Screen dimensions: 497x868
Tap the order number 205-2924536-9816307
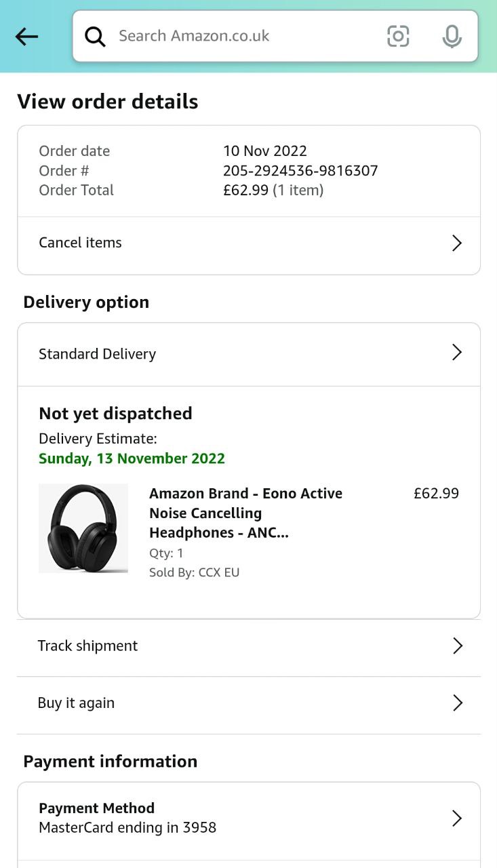click(x=300, y=171)
